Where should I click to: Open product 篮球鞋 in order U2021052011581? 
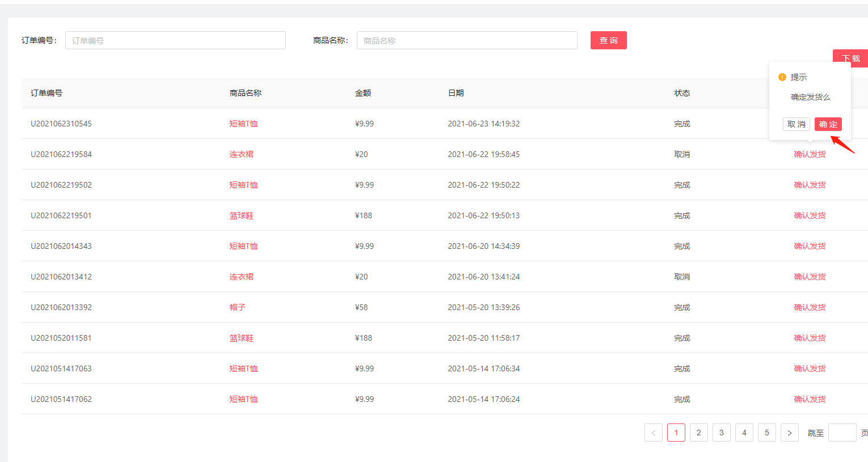tap(241, 338)
